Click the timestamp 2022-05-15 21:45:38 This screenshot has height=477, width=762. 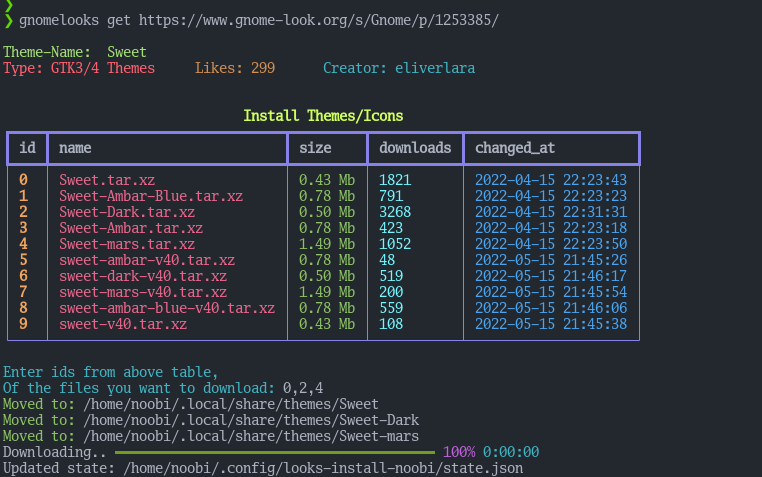point(551,324)
